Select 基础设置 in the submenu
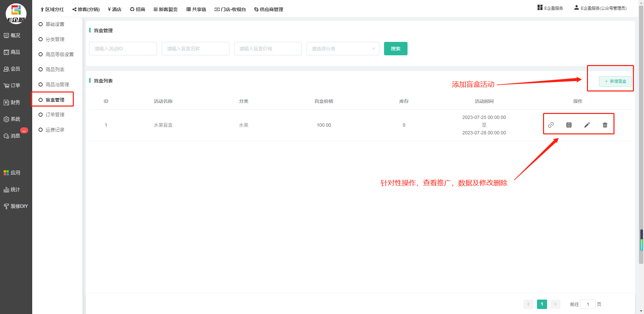The width and height of the screenshot is (644, 314). 55,24
